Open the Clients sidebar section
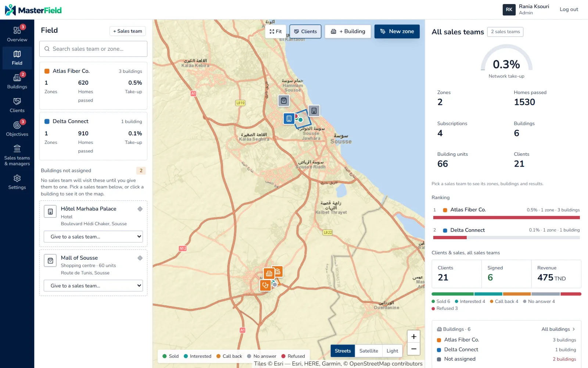This screenshot has width=588, height=368. coord(17,105)
